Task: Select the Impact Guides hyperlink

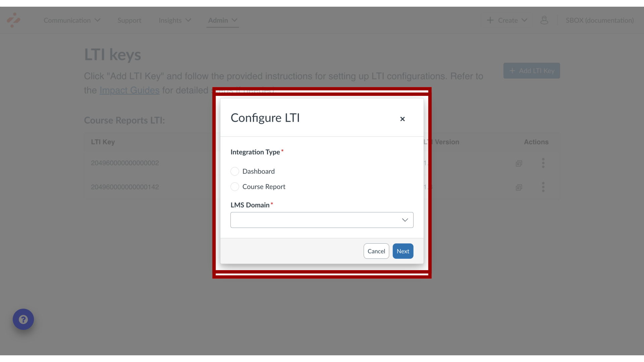Action: (x=129, y=90)
